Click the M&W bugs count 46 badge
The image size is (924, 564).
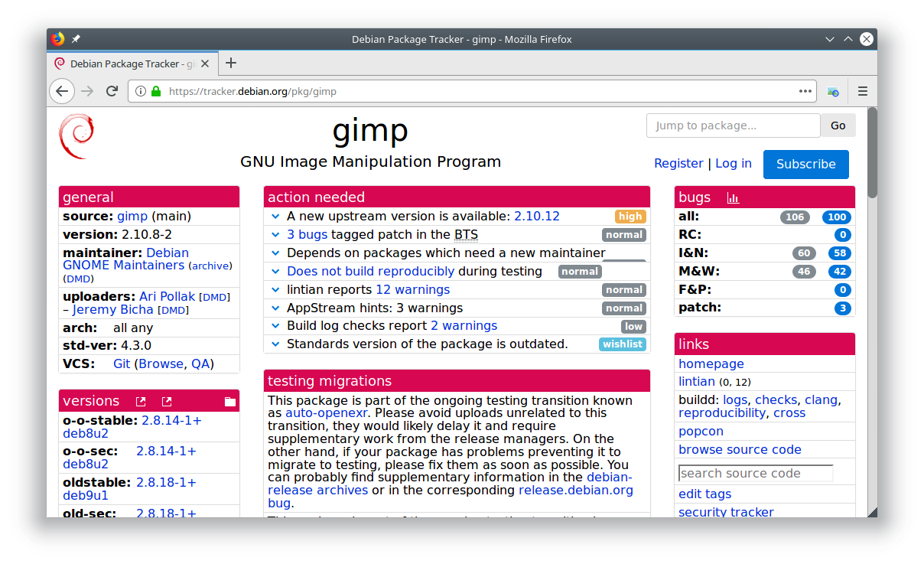(x=804, y=272)
